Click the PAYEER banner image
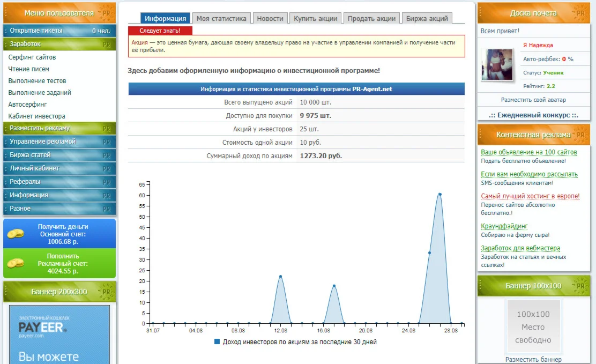Image resolution: width=596 pixels, height=364 pixels. pos(59,335)
